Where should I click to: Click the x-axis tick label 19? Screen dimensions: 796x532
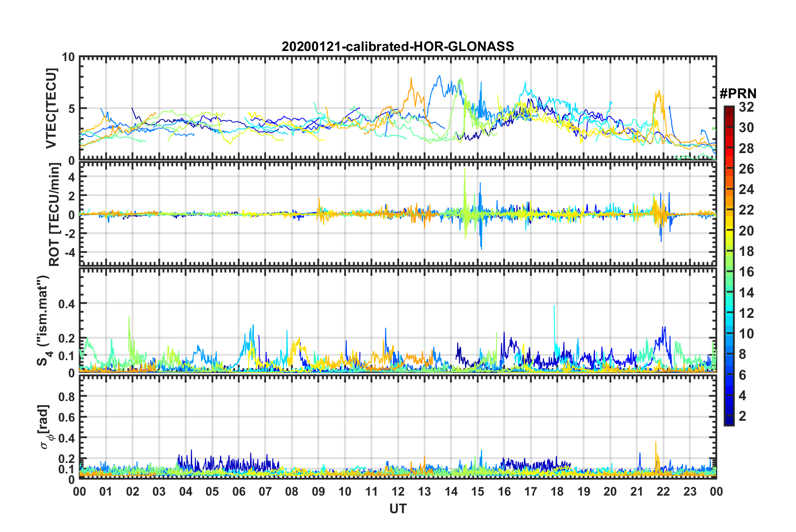point(584,491)
